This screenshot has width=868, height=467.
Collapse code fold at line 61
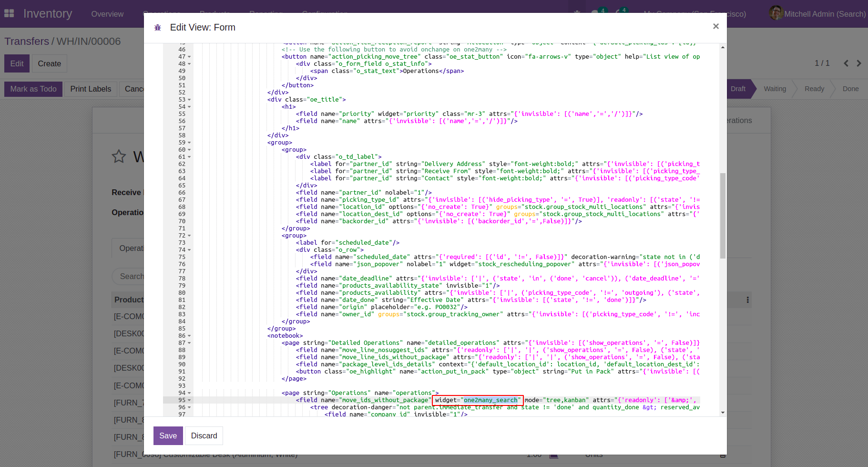point(189,157)
